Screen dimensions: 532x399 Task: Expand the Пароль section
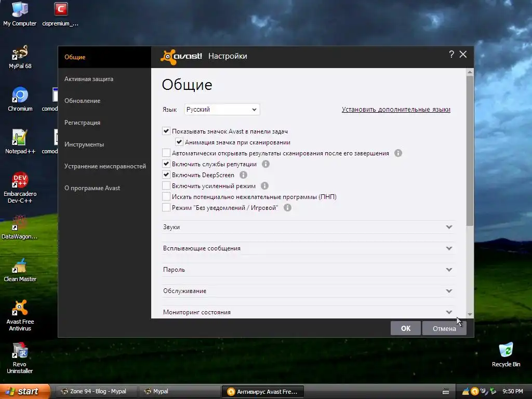pos(308,270)
